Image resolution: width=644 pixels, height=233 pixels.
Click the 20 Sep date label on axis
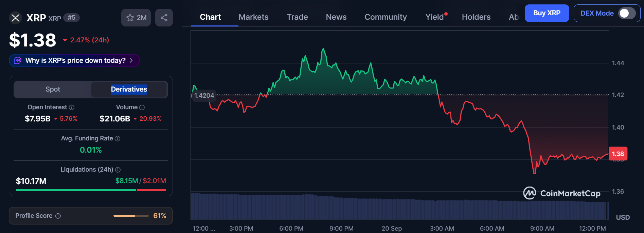(x=392, y=228)
